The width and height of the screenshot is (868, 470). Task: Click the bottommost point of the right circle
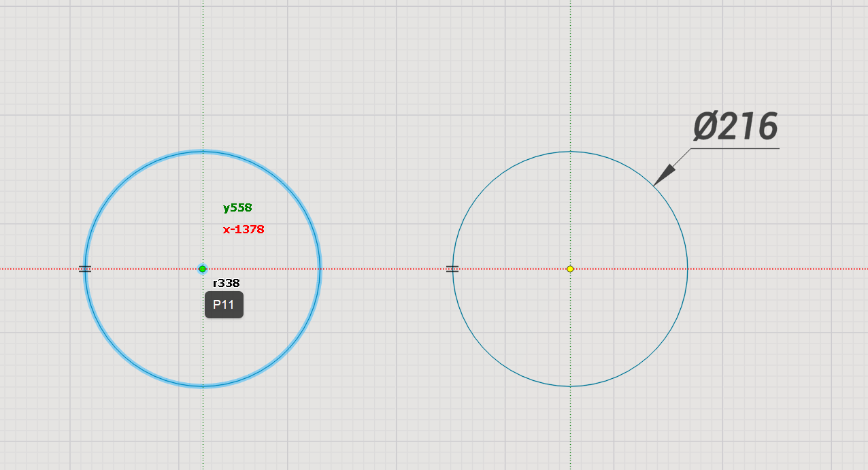point(570,386)
